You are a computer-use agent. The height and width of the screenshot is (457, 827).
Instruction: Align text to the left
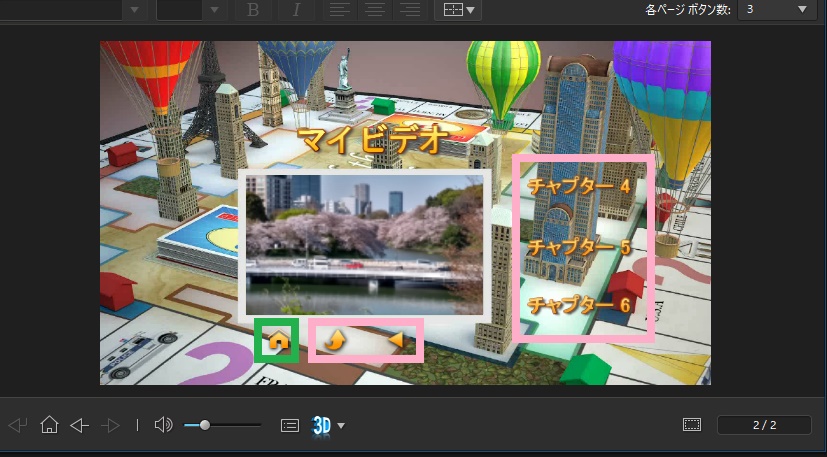[x=341, y=10]
